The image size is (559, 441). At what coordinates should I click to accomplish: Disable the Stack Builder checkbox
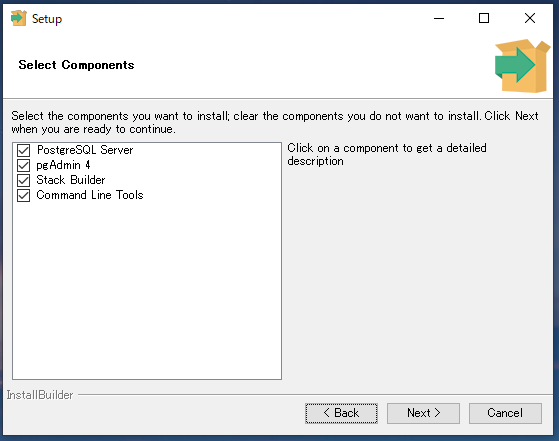[24, 180]
